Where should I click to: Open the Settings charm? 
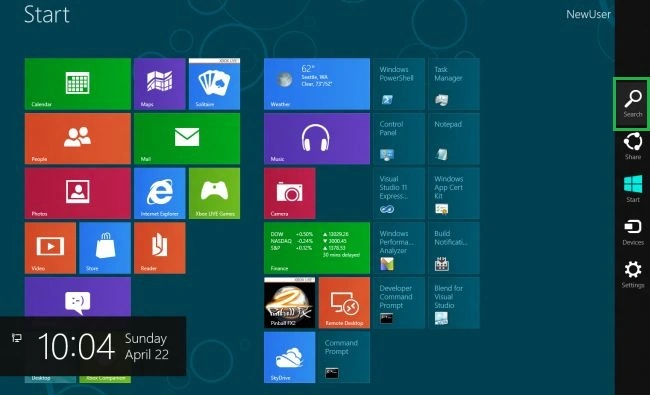[x=633, y=274]
